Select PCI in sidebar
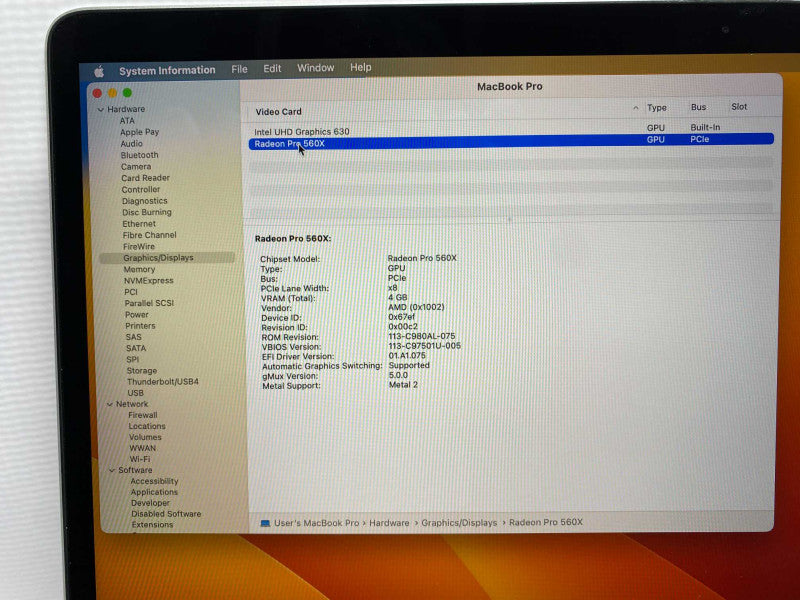 [131, 292]
